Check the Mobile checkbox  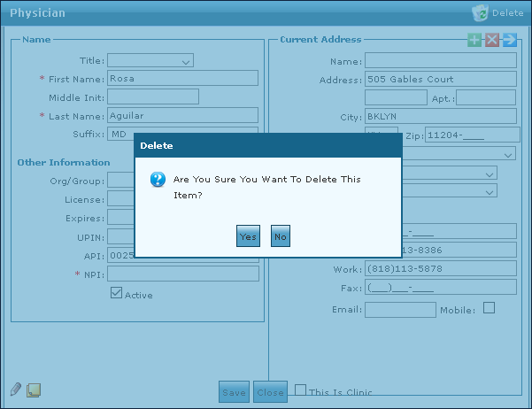coord(489,308)
